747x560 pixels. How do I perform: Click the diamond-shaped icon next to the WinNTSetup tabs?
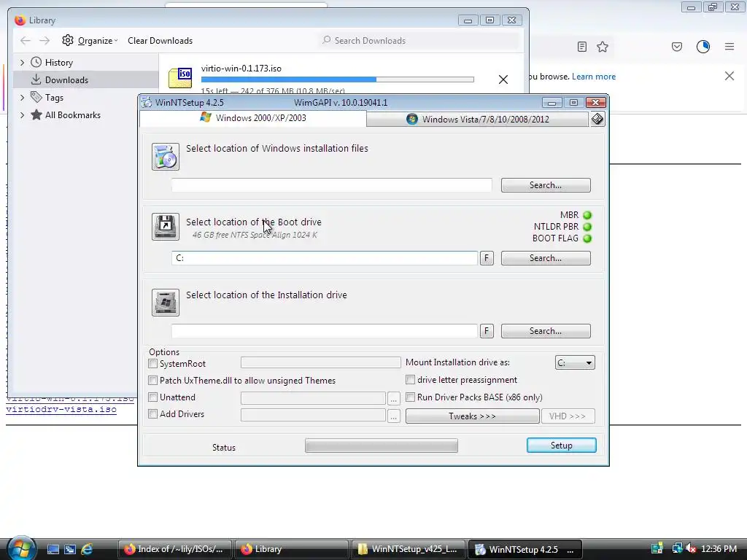597,119
